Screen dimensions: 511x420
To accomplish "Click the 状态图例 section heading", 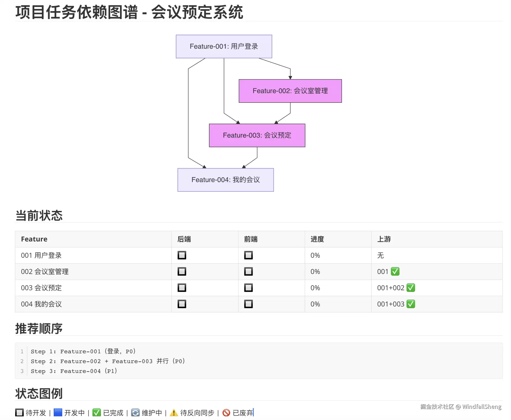I will [39, 393].
